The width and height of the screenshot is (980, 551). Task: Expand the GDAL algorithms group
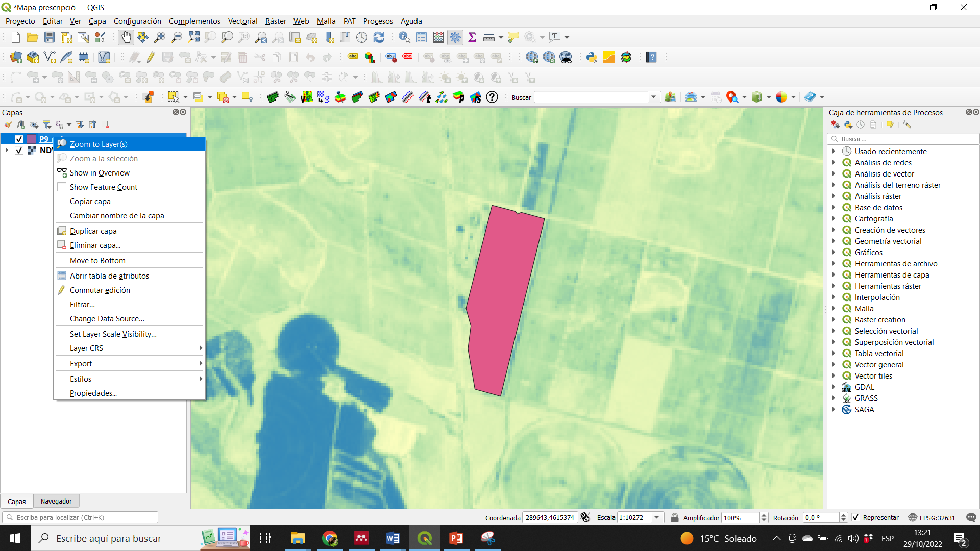[x=834, y=387]
